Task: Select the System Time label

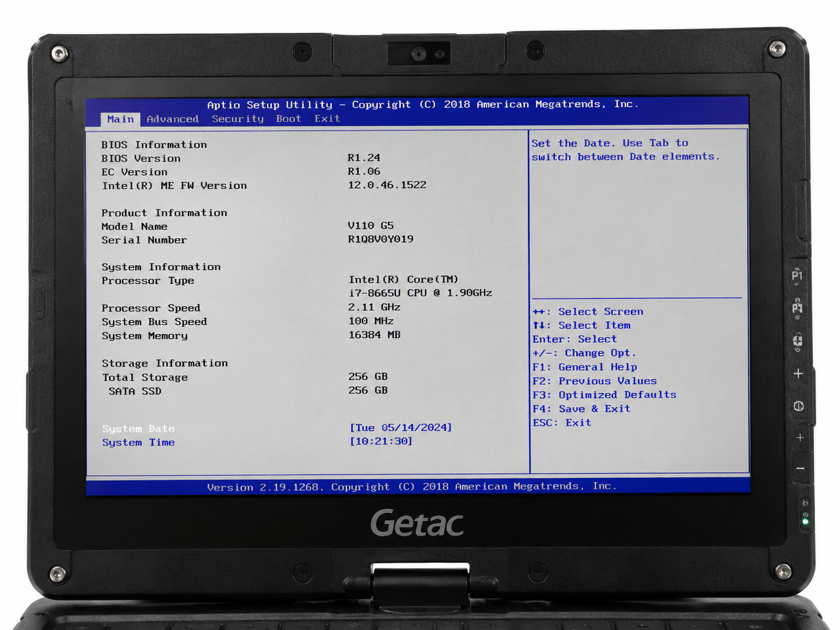Action: point(138,443)
